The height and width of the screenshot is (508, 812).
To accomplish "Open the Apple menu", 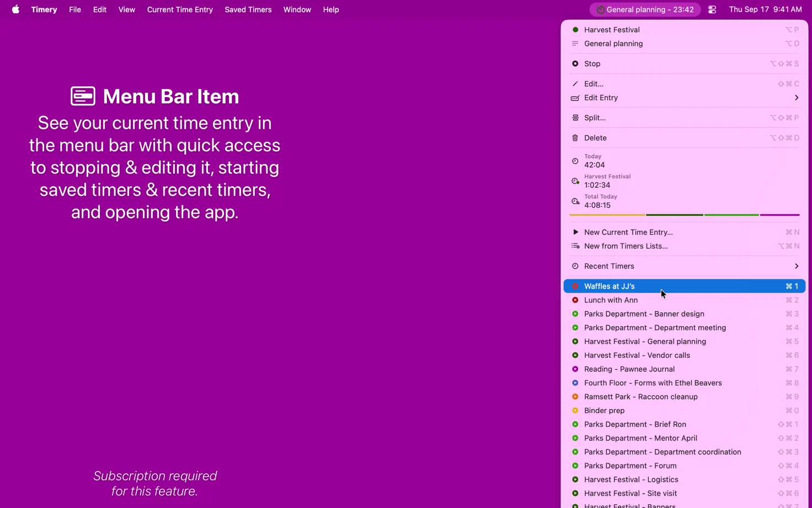I will point(15,9).
